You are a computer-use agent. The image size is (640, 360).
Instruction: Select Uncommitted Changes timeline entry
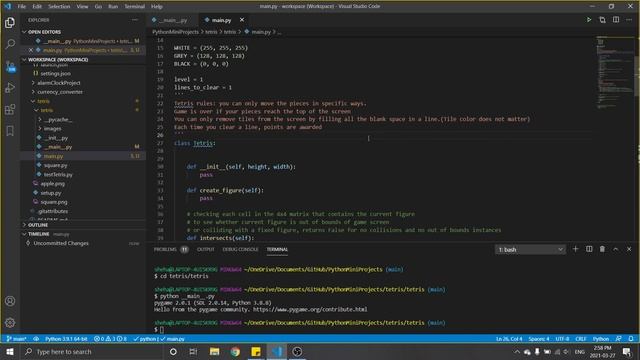pyautogui.click(x=61, y=243)
